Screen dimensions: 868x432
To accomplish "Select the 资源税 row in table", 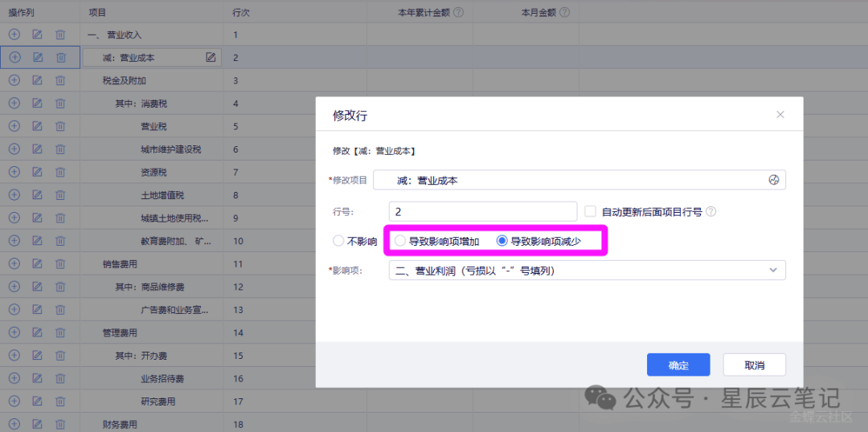I will coord(154,172).
